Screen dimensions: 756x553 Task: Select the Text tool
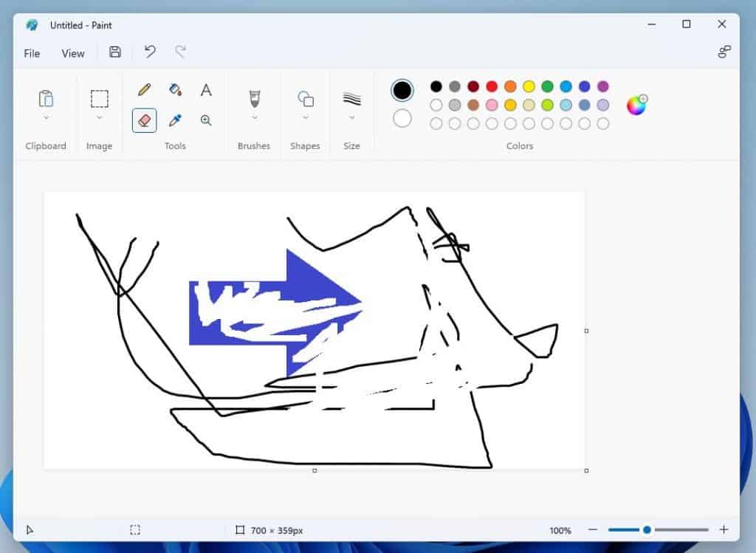[x=206, y=89]
